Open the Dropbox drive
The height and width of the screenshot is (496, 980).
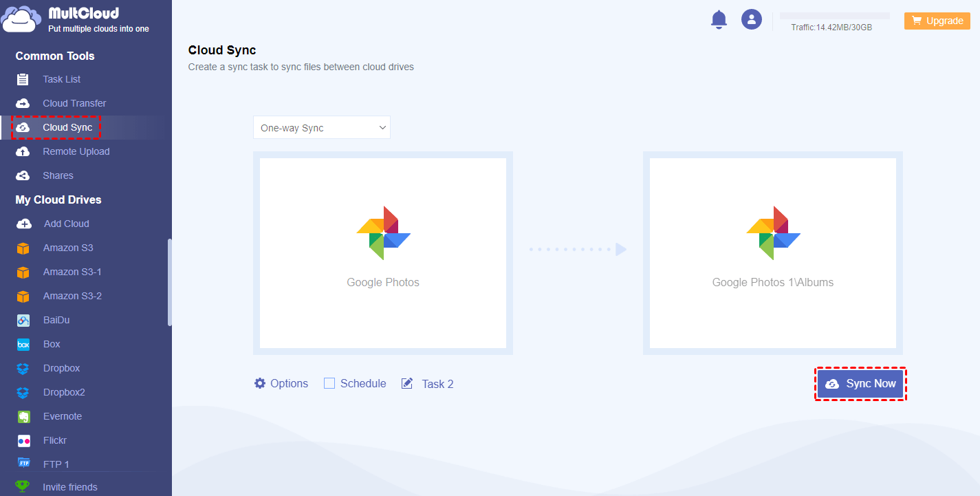pos(61,368)
